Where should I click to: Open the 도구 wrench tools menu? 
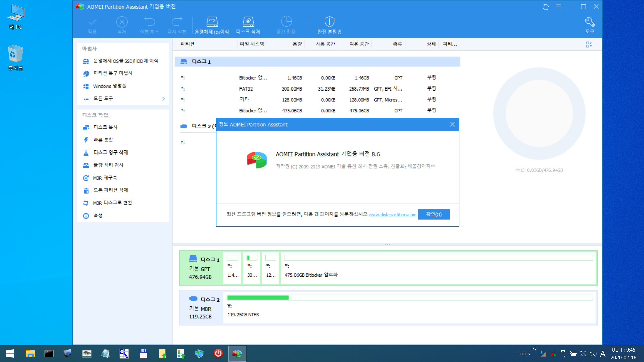590,25
